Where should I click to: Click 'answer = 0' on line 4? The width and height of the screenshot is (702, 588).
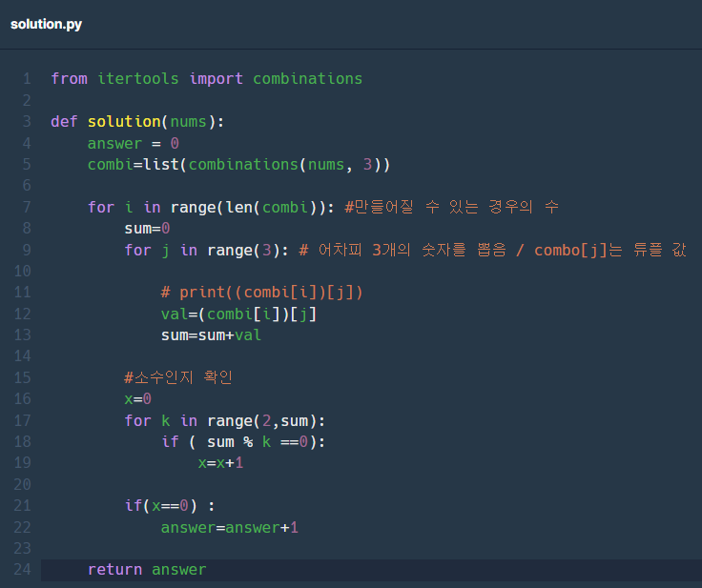coord(133,143)
